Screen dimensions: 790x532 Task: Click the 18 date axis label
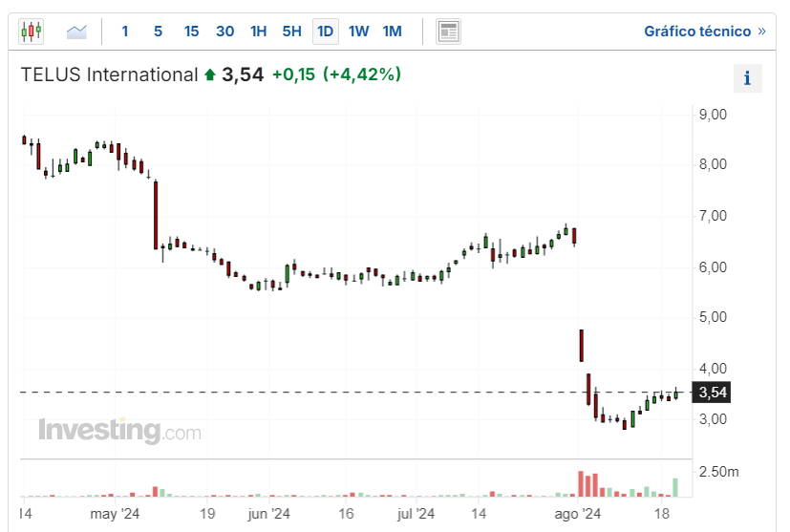tap(662, 514)
